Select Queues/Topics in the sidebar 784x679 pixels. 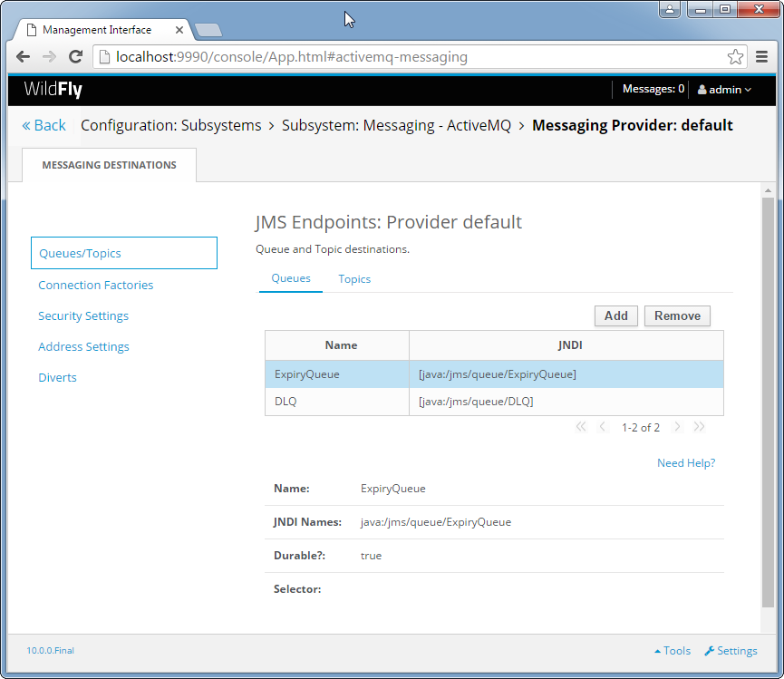coord(124,253)
